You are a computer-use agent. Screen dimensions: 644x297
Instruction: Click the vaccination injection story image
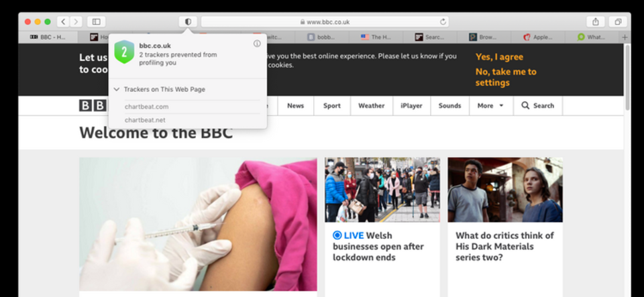point(198,224)
